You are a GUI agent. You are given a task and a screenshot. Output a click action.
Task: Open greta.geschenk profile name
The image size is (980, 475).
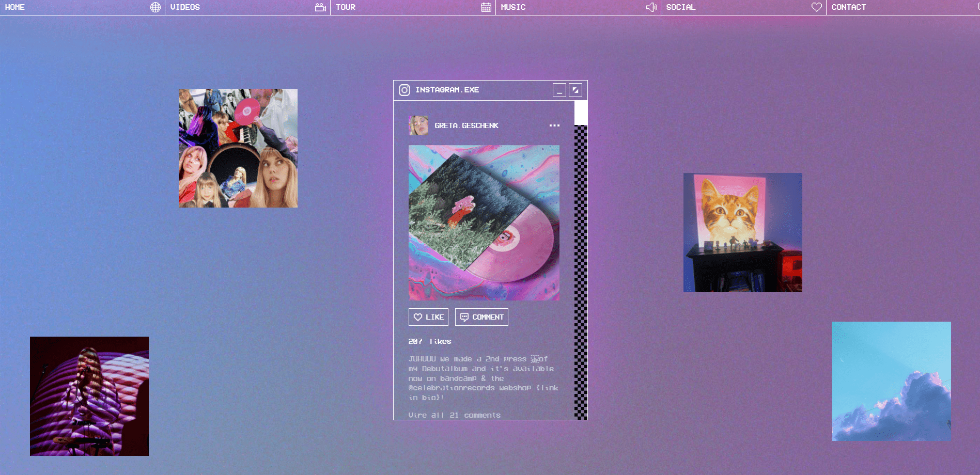(x=466, y=125)
